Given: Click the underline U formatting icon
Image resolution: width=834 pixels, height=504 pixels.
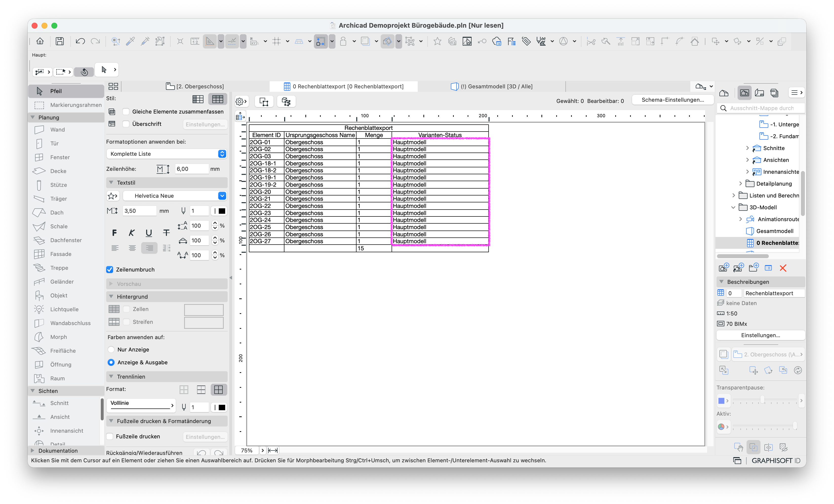Looking at the screenshot, I should tap(149, 233).
